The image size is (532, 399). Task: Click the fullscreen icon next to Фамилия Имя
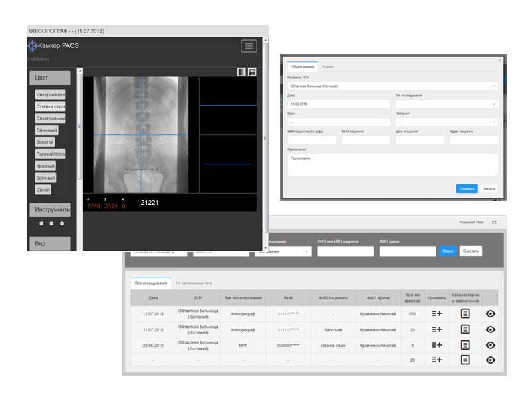493,222
